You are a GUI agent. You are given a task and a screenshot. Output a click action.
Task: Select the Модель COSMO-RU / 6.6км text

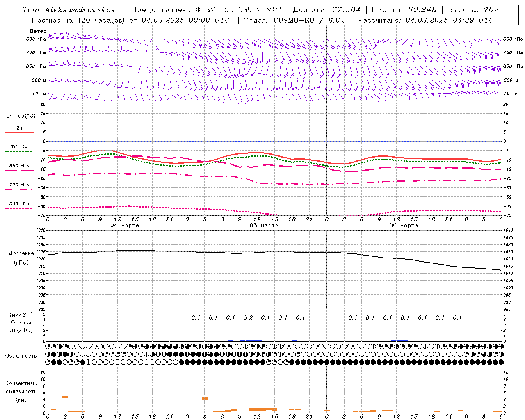click(x=296, y=20)
